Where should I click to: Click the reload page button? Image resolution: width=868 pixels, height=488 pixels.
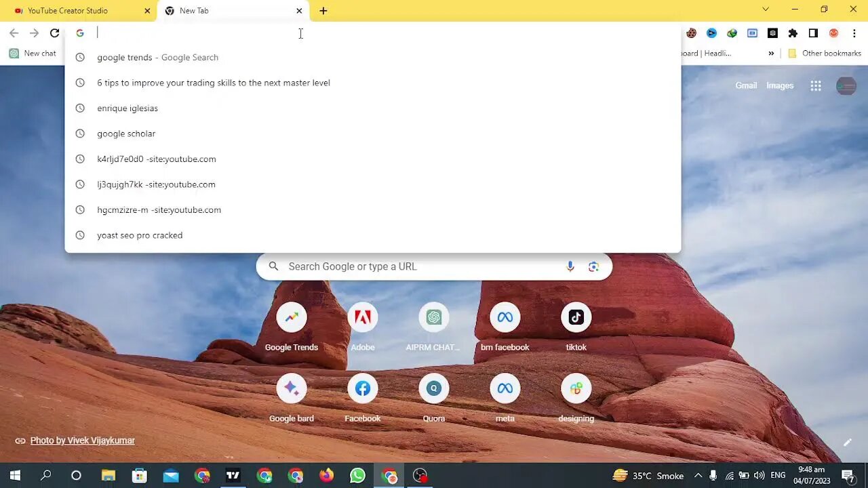click(x=55, y=33)
